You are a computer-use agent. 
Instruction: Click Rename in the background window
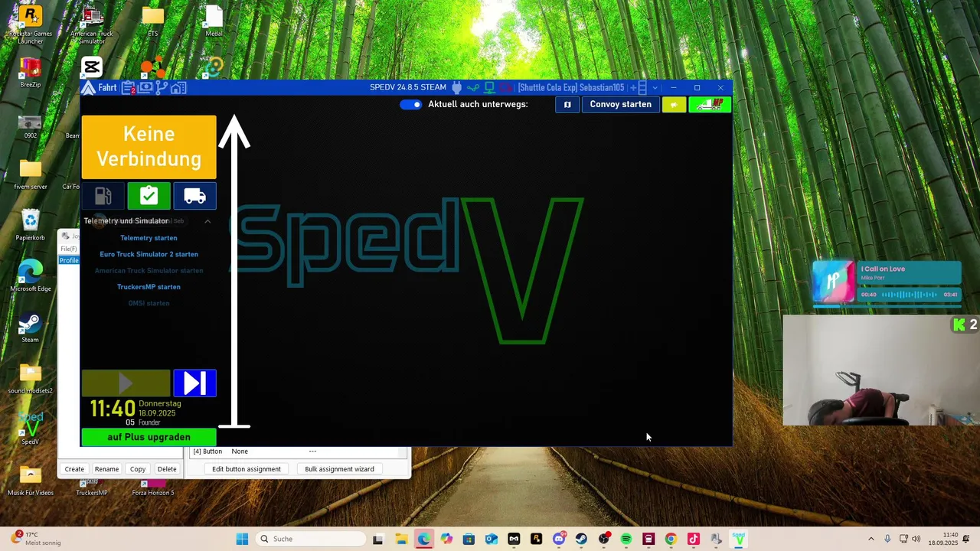[106, 469]
